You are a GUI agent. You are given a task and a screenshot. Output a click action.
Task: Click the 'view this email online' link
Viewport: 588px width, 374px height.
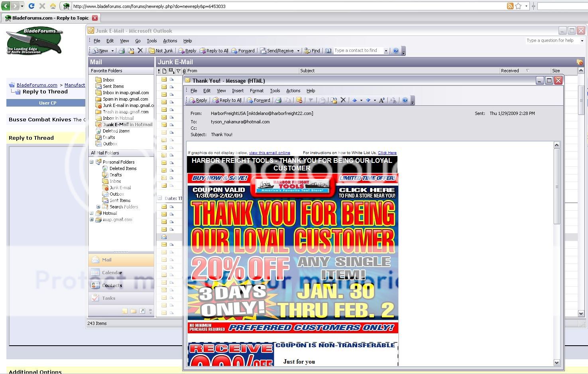pyautogui.click(x=269, y=153)
